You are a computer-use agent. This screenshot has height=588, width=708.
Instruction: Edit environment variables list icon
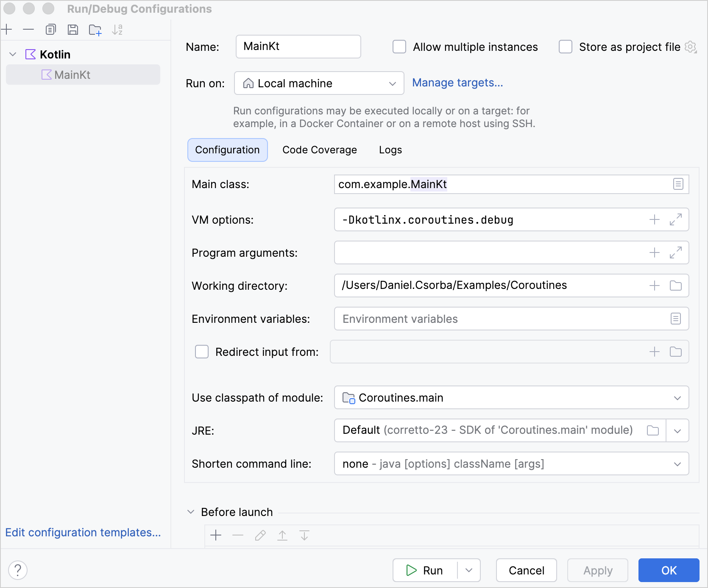[676, 319]
